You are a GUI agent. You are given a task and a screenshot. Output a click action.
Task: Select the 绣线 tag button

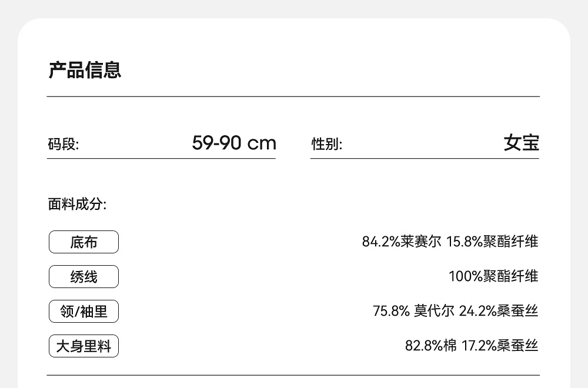83,277
